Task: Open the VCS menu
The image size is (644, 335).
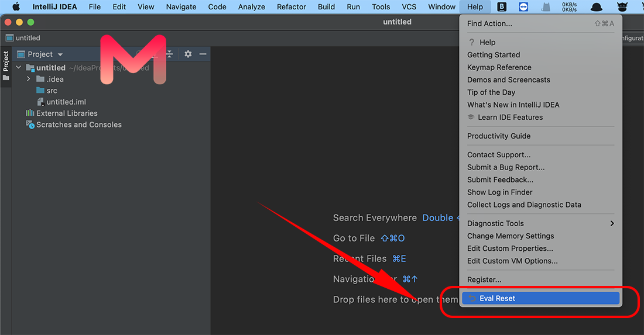Action: [x=409, y=6]
